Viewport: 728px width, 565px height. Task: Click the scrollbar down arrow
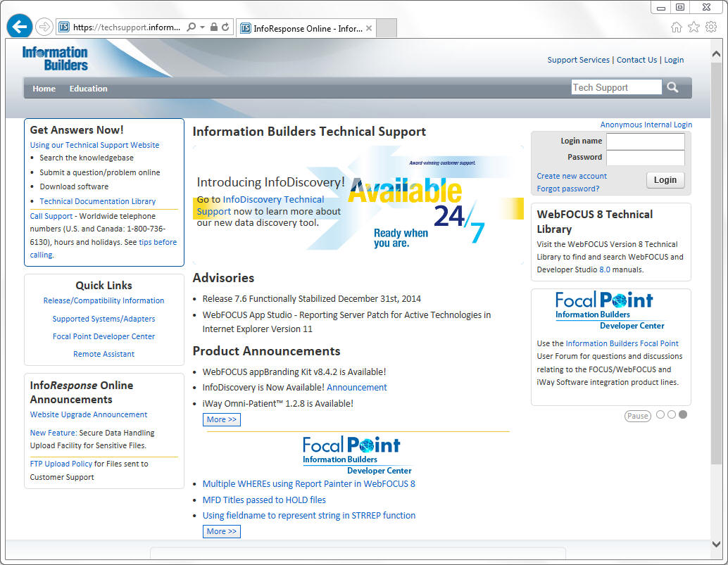click(717, 544)
